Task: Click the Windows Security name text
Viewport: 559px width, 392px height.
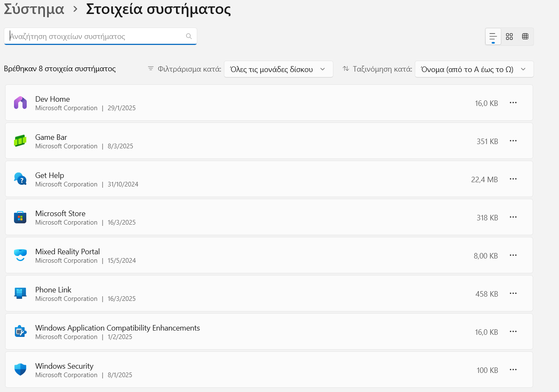Action: coord(64,366)
